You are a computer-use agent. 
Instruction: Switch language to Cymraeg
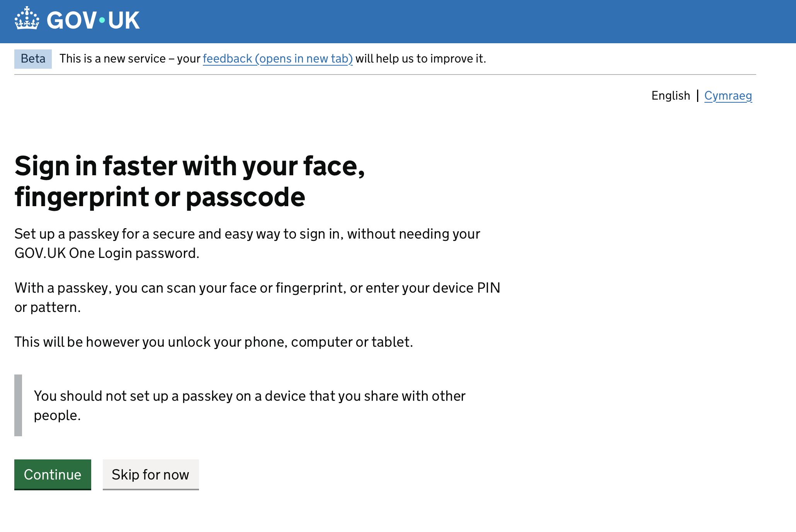[x=728, y=96]
